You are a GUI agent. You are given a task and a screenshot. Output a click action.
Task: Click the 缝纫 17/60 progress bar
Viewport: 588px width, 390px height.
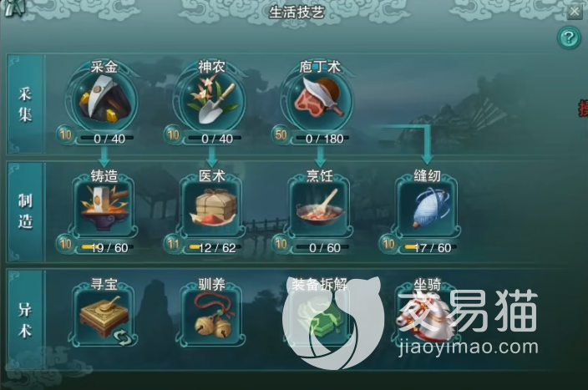[430, 247]
